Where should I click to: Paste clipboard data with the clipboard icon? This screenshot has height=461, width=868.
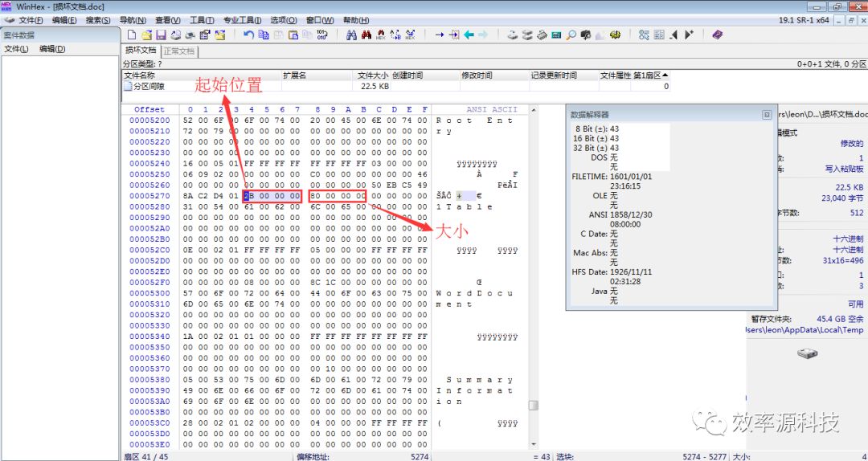[x=293, y=35]
